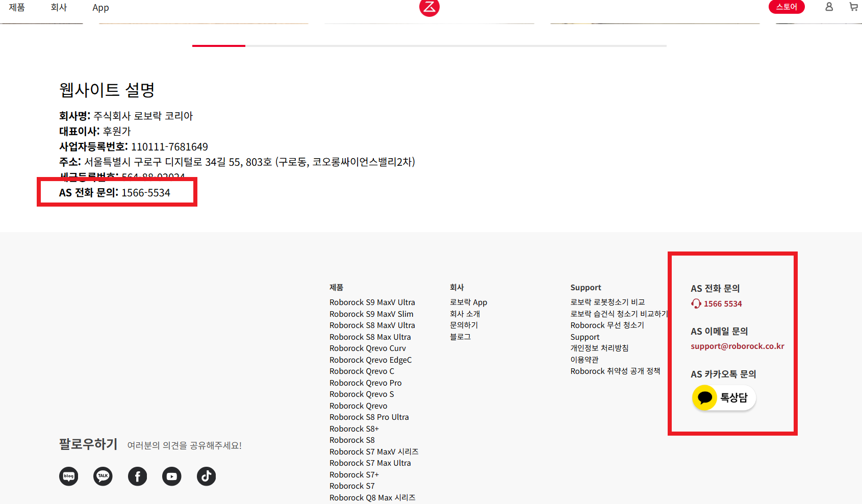Open Roborock Qrevo C link

point(362,371)
